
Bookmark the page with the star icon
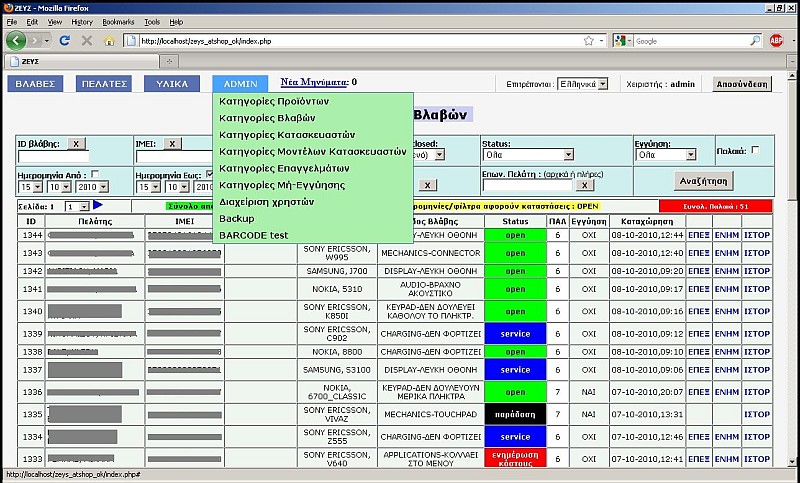click(588, 41)
